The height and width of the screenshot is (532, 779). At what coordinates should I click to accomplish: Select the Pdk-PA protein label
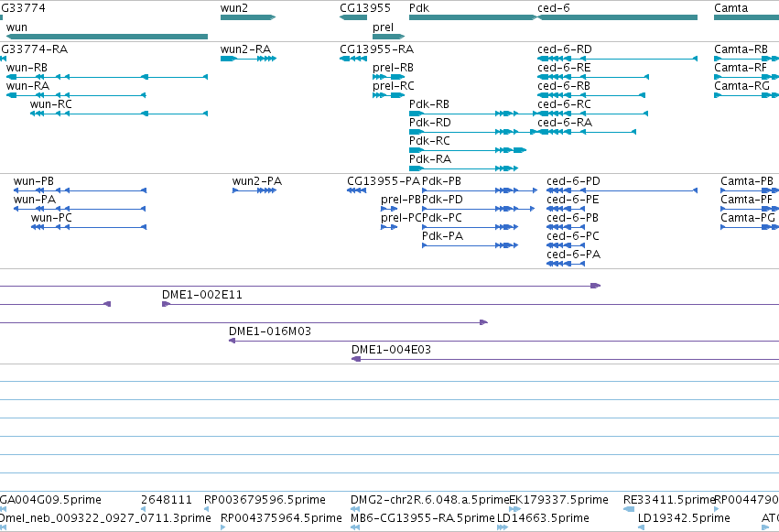coord(443,236)
